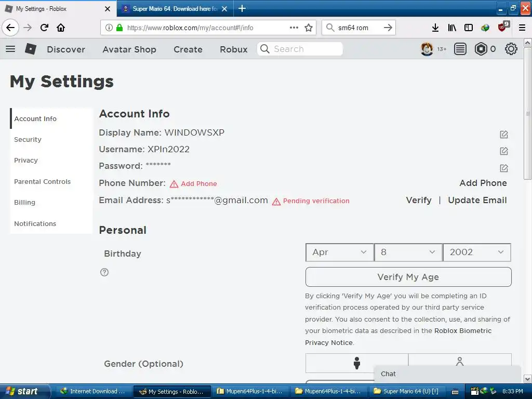Click the browser forward arrow
Viewport: 532px width, 399px height.
point(28,28)
